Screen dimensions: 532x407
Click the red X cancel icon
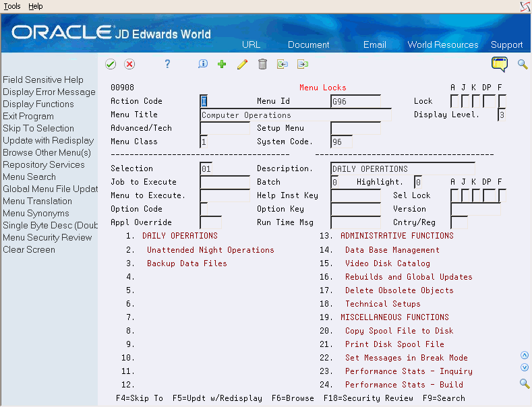129,64
